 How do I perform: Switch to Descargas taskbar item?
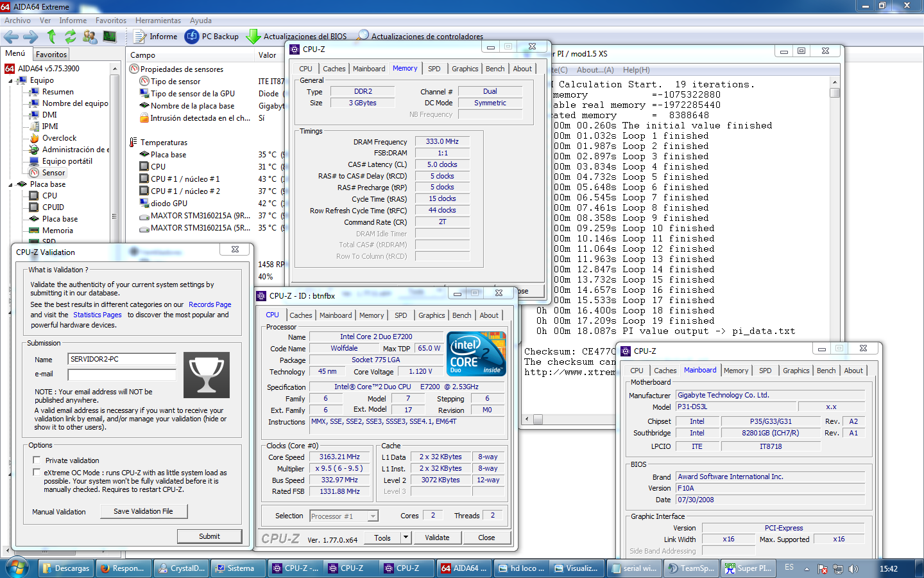tap(65, 568)
